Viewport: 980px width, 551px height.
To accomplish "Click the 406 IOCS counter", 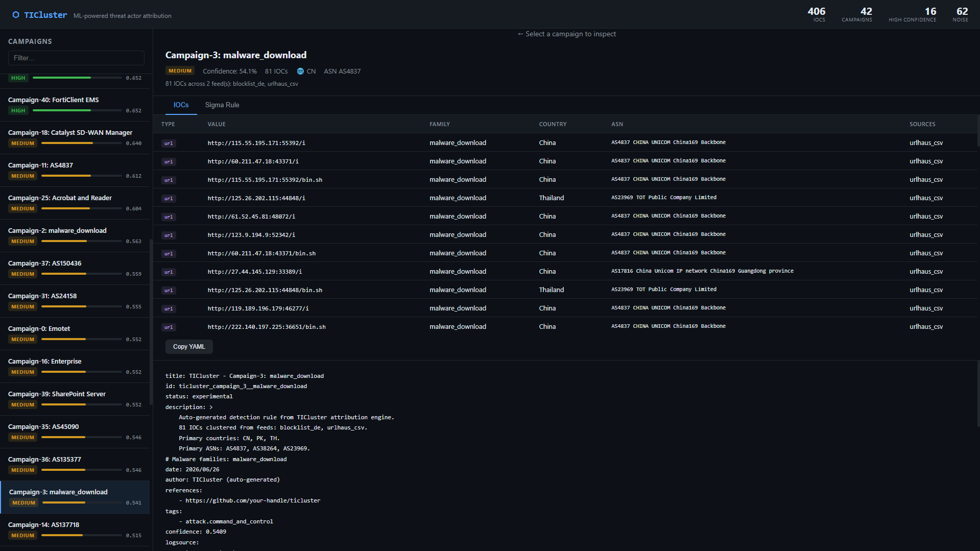I will pyautogui.click(x=816, y=14).
